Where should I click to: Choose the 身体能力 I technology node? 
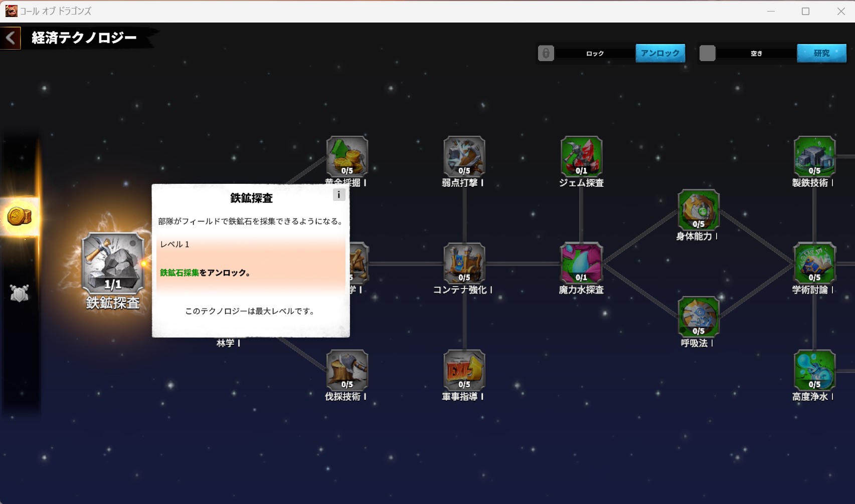pyautogui.click(x=698, y=210)
